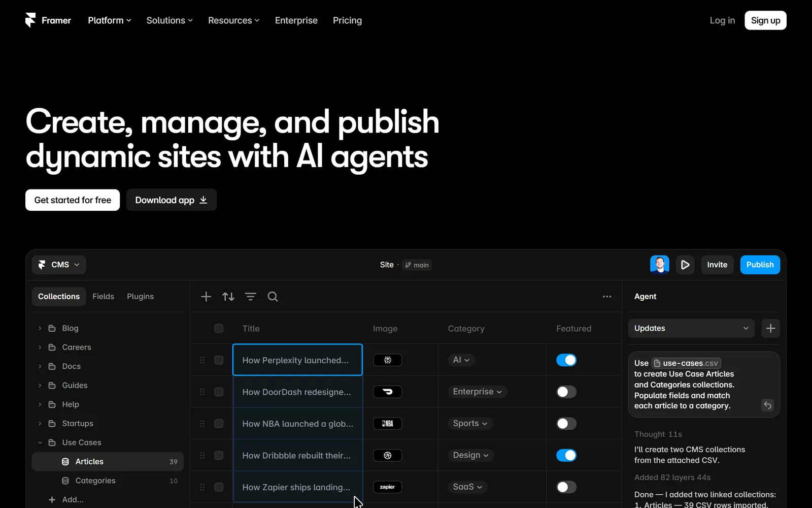Click the Framer logo icon in navbar
This screenshot has width=812, height=508.
pos(30,20)
